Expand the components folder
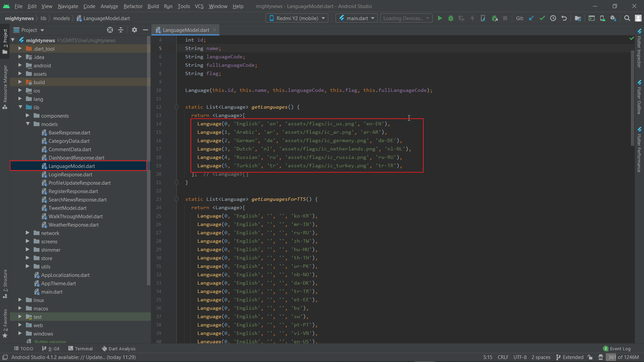This screenshot has width=644, height=362. [28, 116]
